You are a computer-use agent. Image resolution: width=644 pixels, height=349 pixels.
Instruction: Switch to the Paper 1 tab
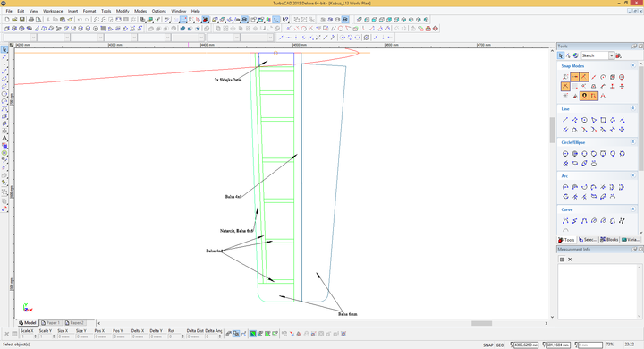click(51, 323)
